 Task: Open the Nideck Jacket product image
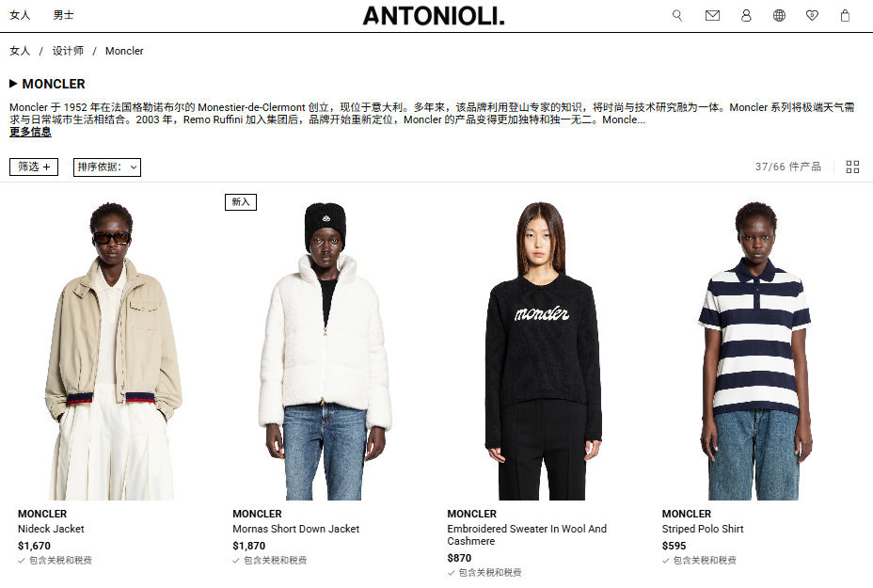114,351
